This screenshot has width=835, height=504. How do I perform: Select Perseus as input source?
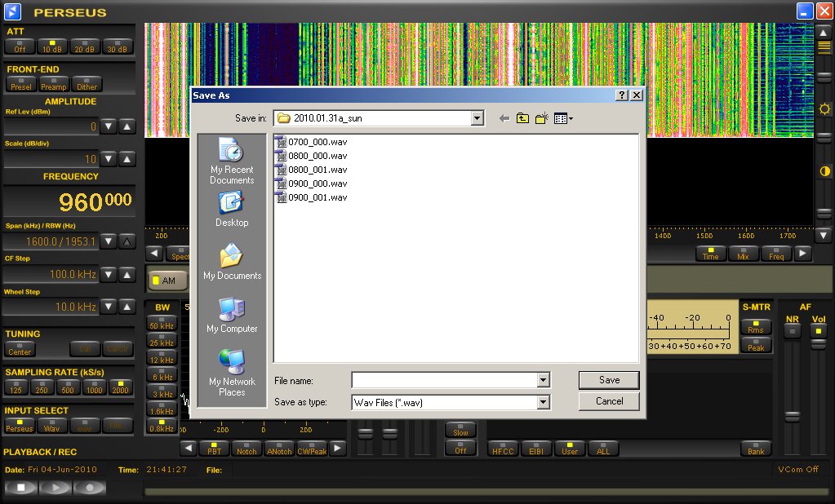[x=20, y=426]
